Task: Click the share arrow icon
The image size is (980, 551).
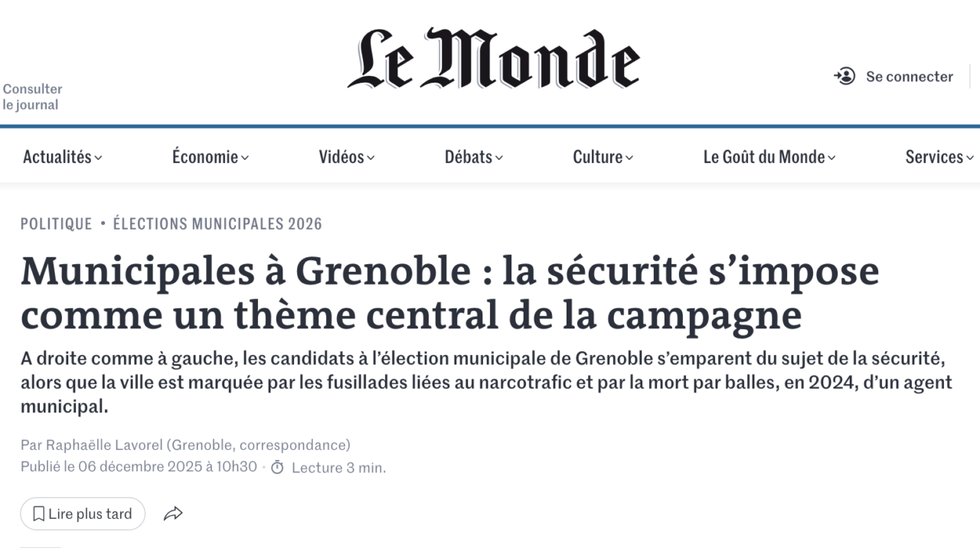Action: tap(173, 514)
